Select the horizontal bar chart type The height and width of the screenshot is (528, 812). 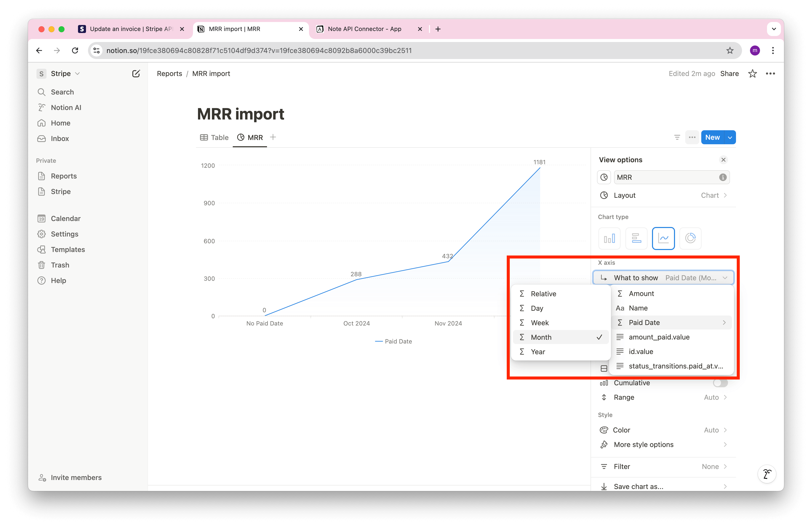pos(636,238)
